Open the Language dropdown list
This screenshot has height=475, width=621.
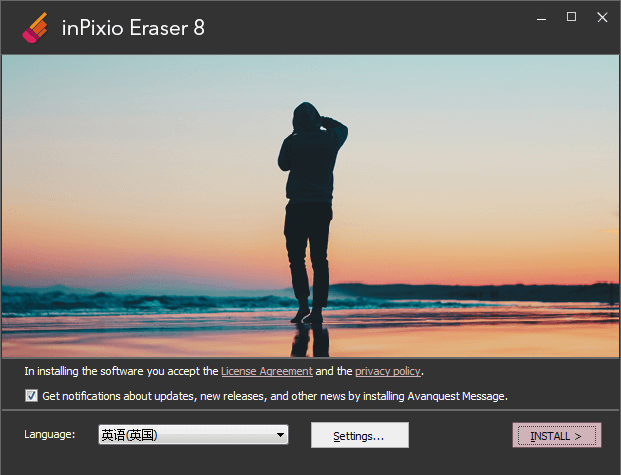tap(193, 435)
